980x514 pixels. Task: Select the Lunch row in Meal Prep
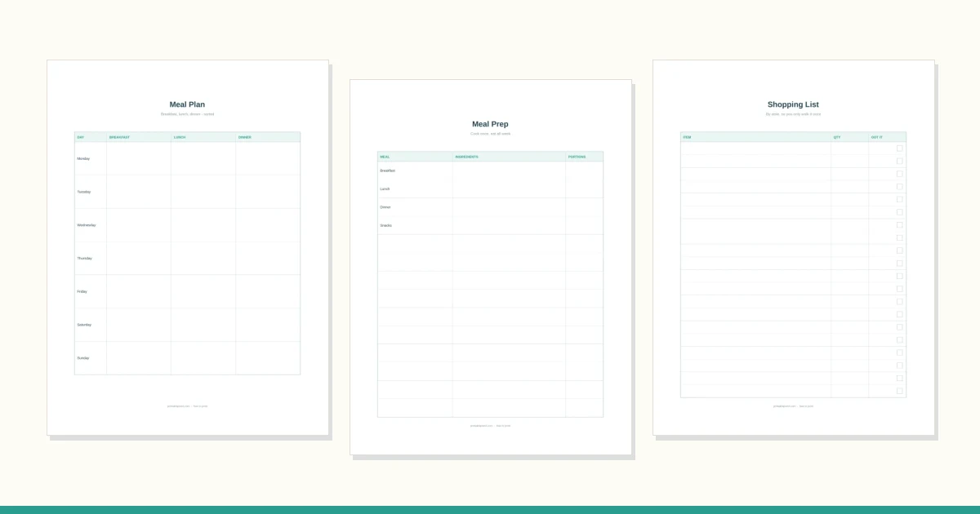pyautogui.click(x=490, y=188)
